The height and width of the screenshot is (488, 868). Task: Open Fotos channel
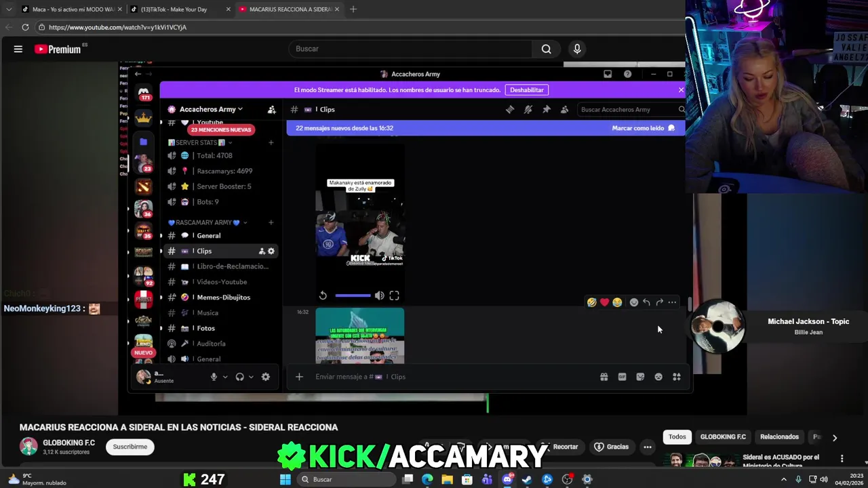220,328
